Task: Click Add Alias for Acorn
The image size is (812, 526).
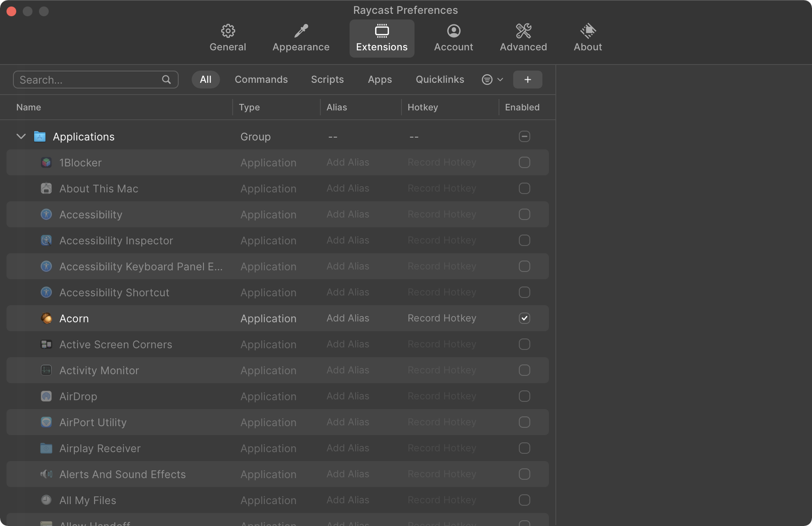Action: tap(348, 318)
